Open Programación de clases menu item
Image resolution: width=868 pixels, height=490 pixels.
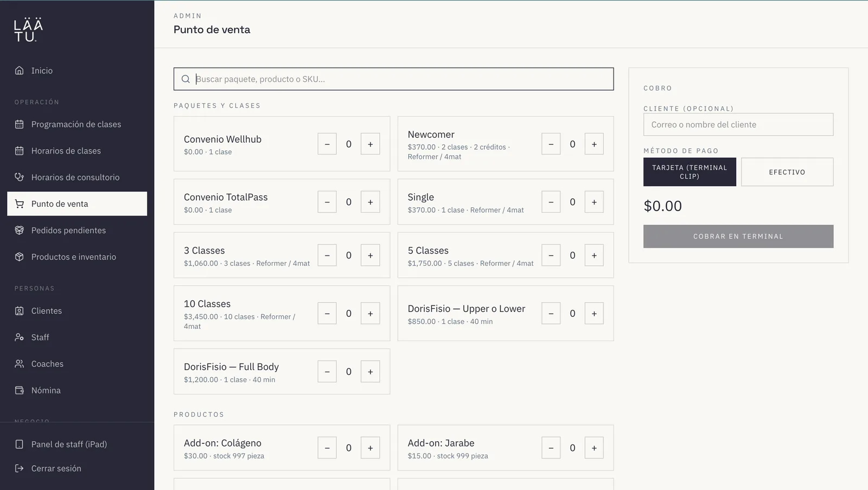[77, 124]
